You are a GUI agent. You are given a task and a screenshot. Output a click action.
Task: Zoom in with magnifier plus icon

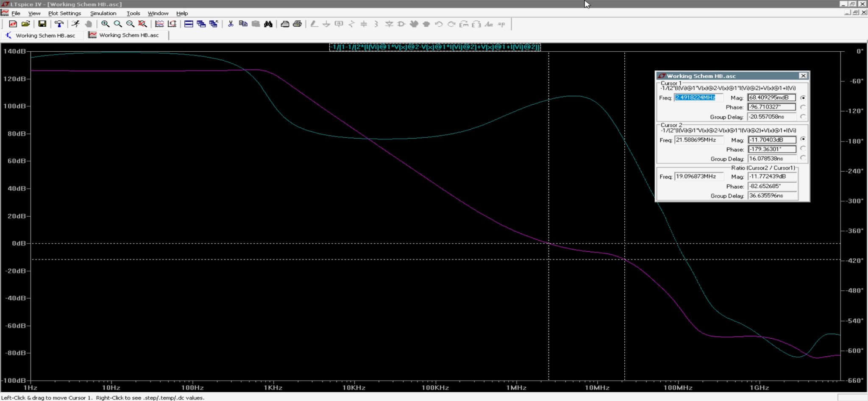105,24
